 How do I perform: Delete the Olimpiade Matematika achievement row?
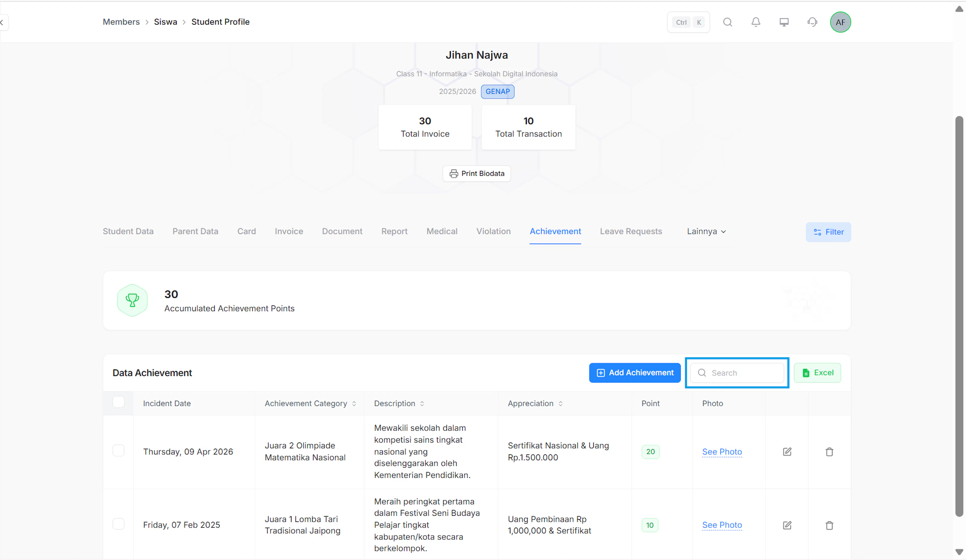(829, 452)
